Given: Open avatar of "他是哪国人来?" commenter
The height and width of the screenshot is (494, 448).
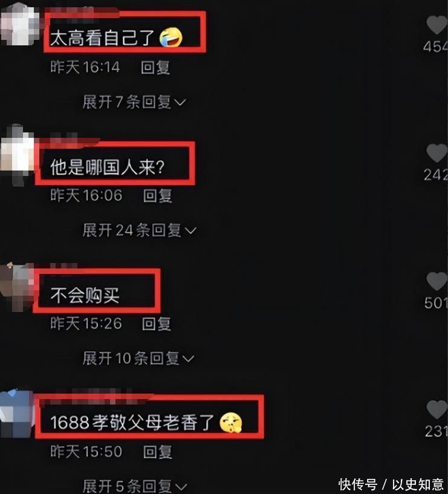Looking at the screenshot, I should [x=18, y=154].
